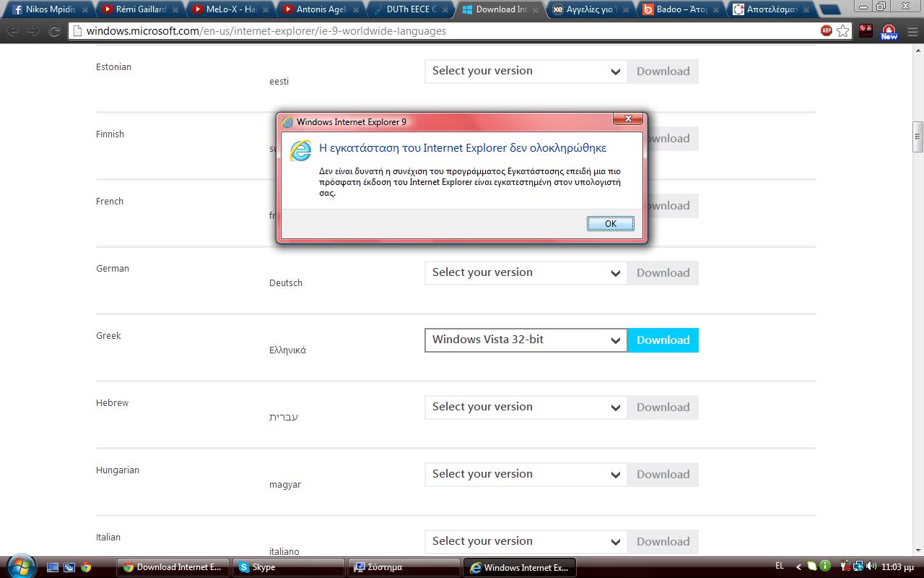Click the volume speaker icon in tray
The width and height of the screenshot is (924, 578).
click(871, 566)
